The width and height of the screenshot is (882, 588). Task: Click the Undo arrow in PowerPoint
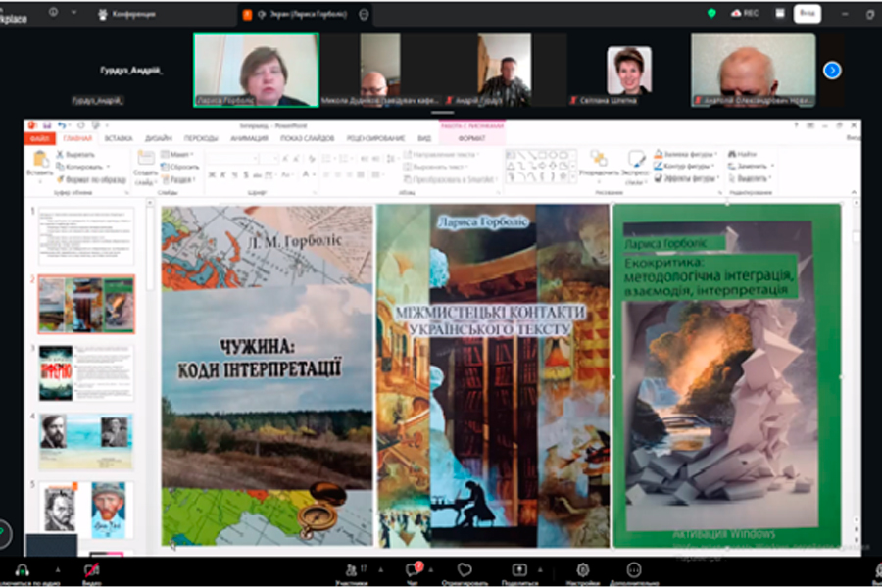(x=62, y=125)
